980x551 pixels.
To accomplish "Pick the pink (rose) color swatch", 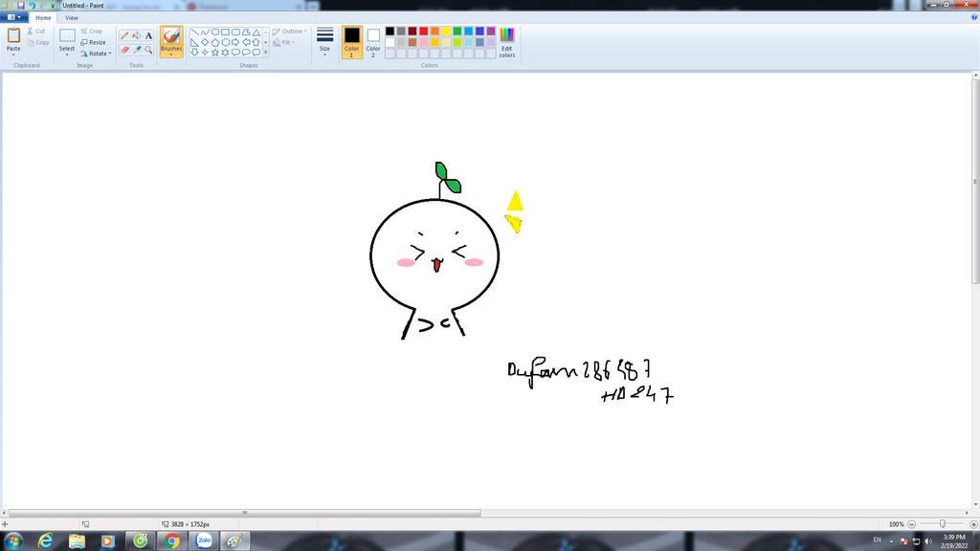I will point(424,42).
